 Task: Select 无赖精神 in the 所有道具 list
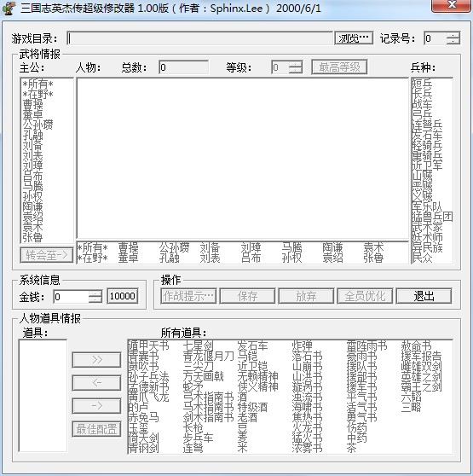pos(257,376)
